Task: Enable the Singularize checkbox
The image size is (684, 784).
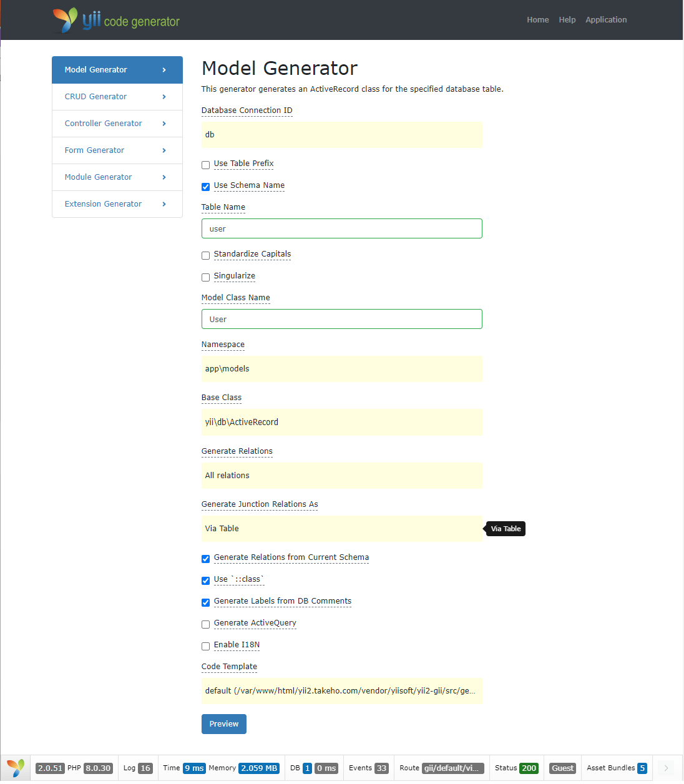Action: 205,277
